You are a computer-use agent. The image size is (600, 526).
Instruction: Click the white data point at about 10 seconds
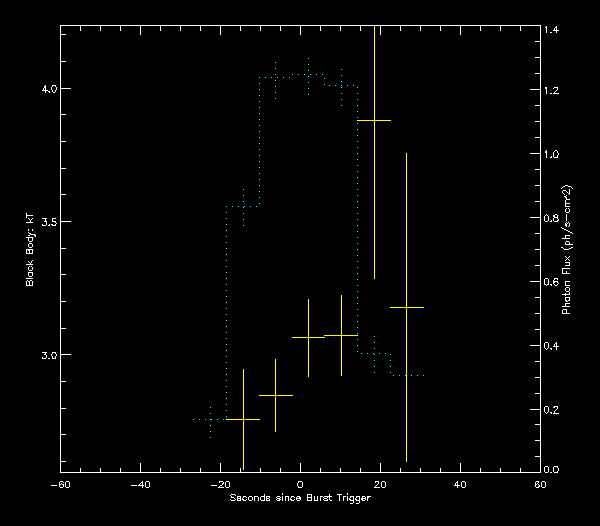341,335
